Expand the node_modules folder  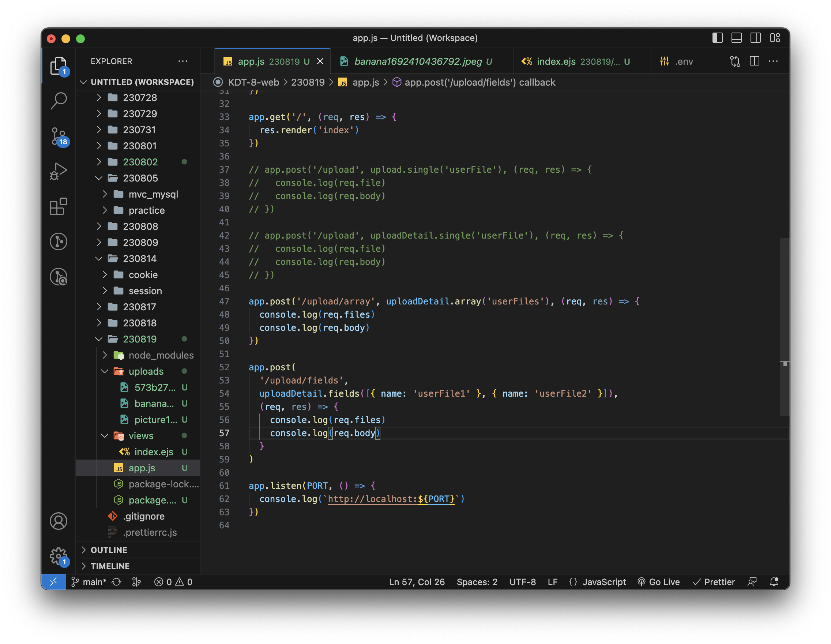[x=138, y=356]
